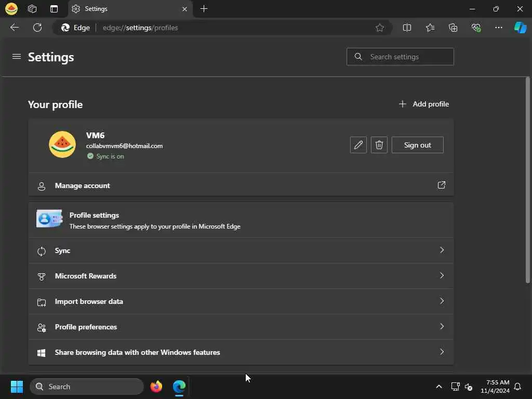Open Manage account
This screenshot has height=399, width=532.
coord(241,185)
